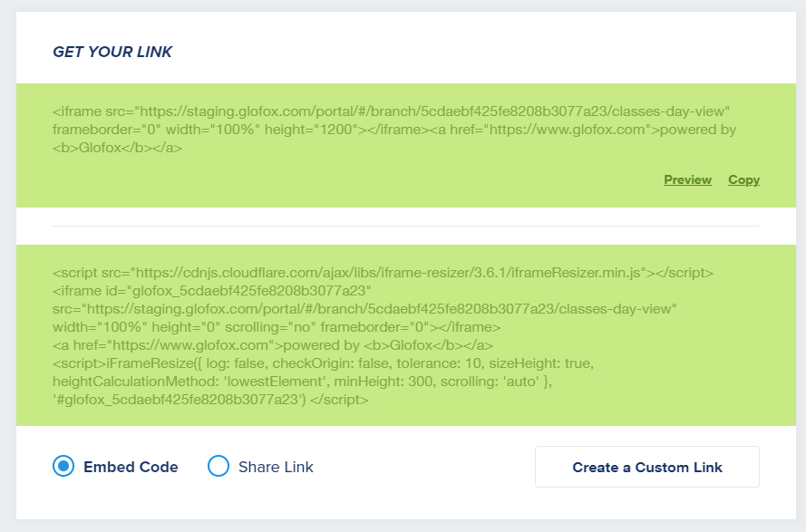The width and height of the screenshot is (806, 532).
Task: Click the width="100%" height="0" scrolling line
Action: tap(277, 327)
